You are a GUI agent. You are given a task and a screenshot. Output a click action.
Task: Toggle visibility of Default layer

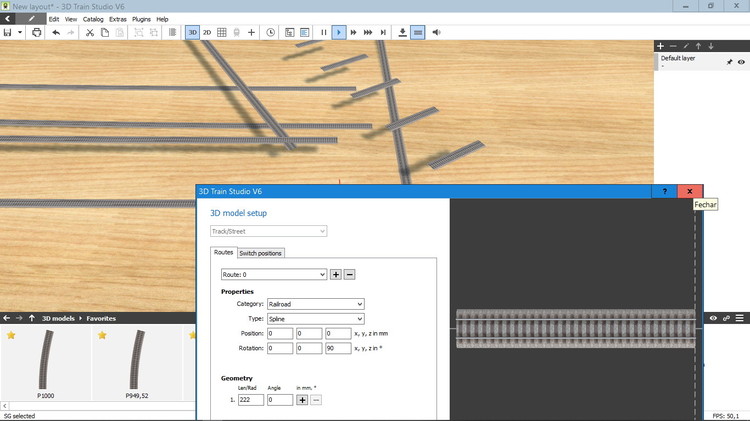[741, 62]
